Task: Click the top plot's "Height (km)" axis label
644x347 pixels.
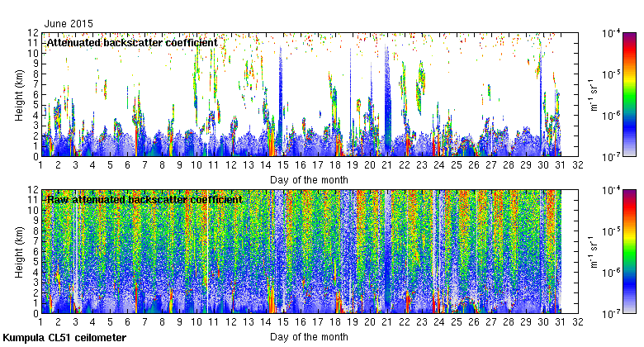Action: (19, 94)
